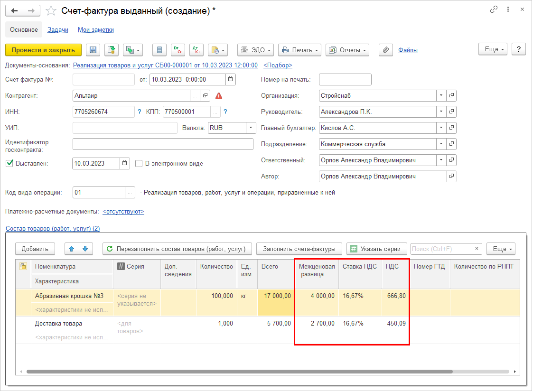This screenshot has height=392, width=533.
Task: Open the Организация dropdown list
Action: tap(441, 96)
